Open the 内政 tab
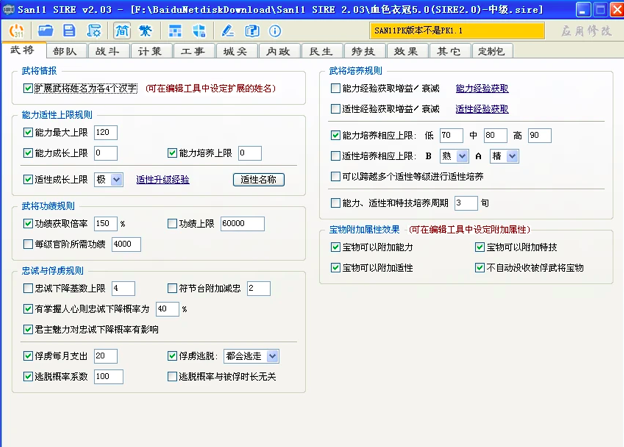This screenshot has width=624, height=447. pyautogui.click(x=278, y=51)
